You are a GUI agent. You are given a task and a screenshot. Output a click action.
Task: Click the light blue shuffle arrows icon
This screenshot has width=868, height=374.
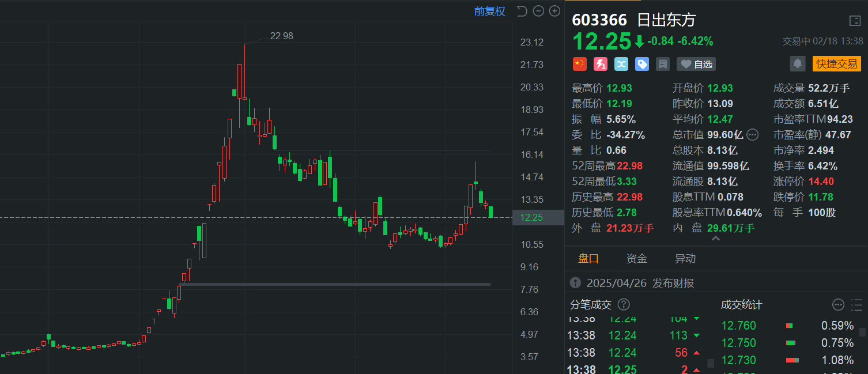tap(621, 64)
